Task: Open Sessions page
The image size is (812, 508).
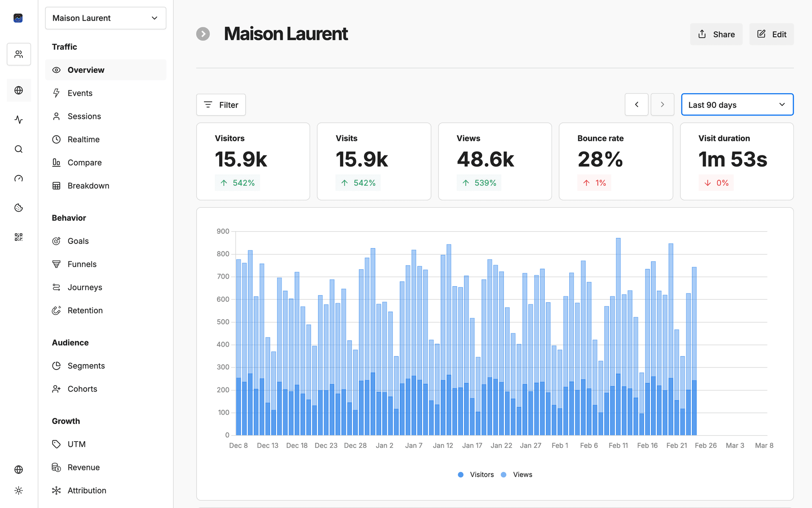Action: (106, 116)
